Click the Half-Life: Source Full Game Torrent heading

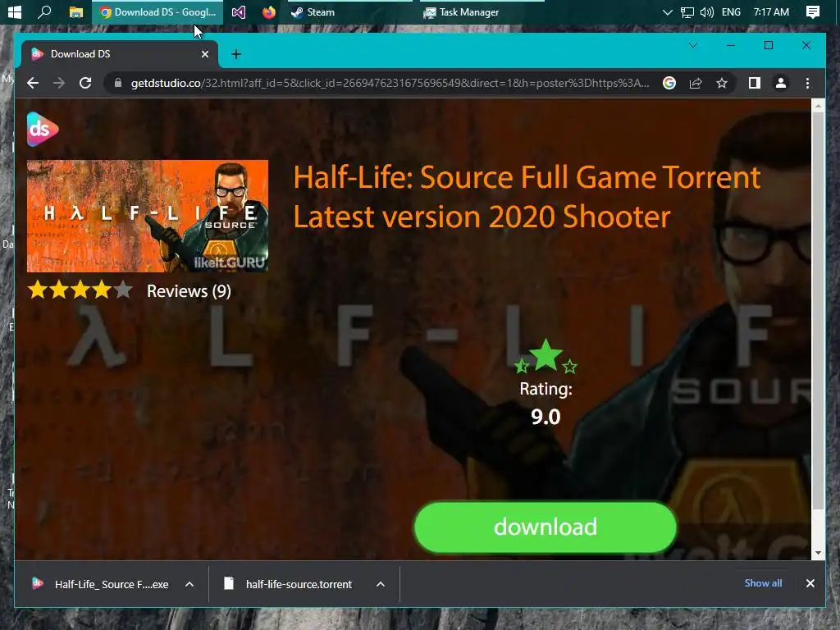527,197
